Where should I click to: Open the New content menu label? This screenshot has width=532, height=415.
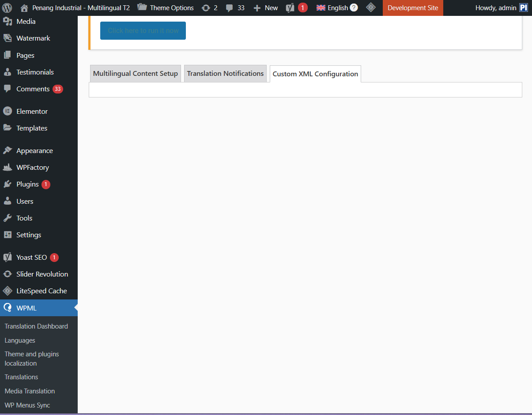271,8
